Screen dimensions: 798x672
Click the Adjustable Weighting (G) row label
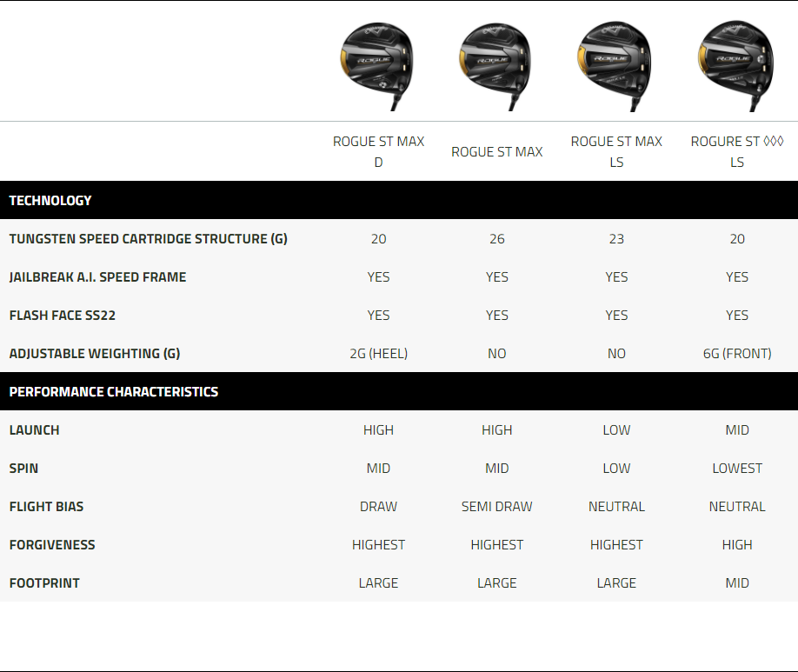pyautogui.click(x=95, y=354)
